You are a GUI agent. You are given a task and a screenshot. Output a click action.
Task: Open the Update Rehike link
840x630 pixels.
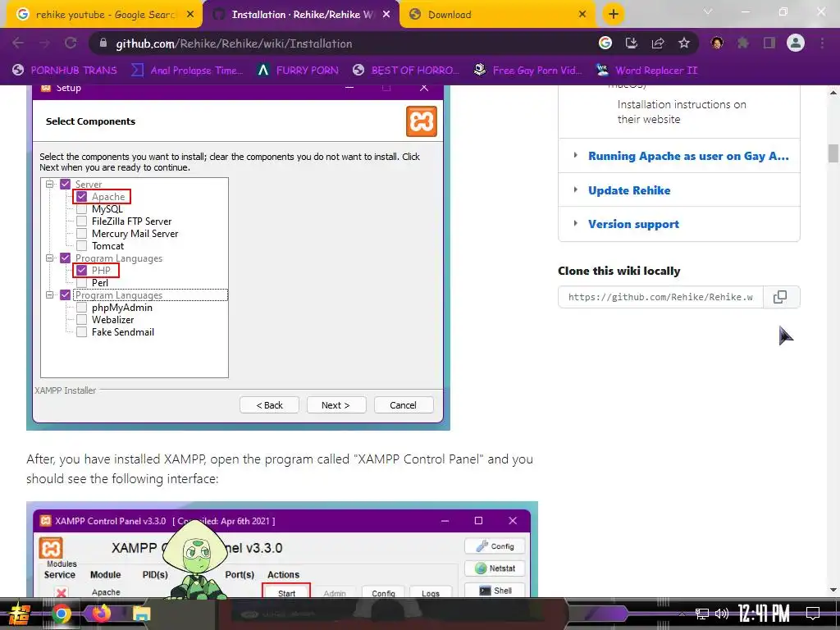point(629,190)
